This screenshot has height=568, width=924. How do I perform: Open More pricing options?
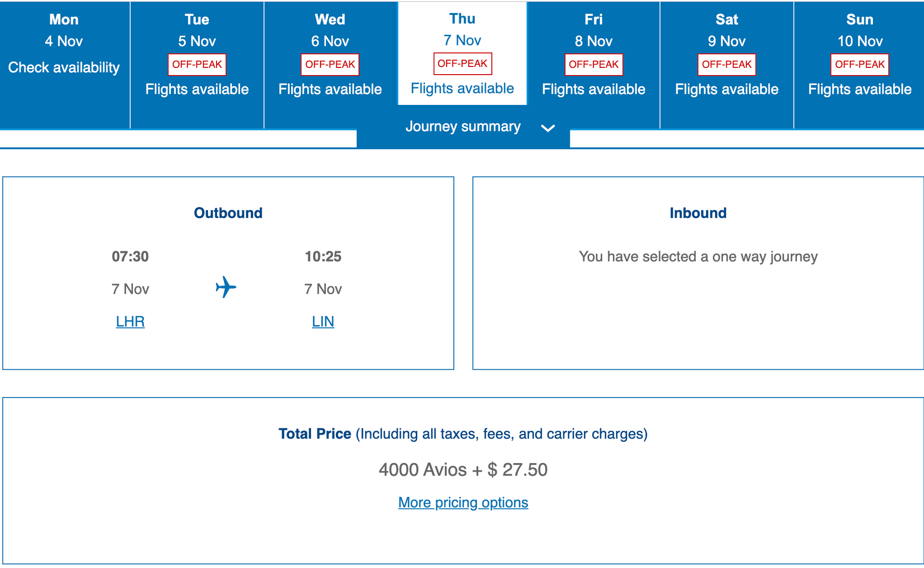(x=462, y=502)
